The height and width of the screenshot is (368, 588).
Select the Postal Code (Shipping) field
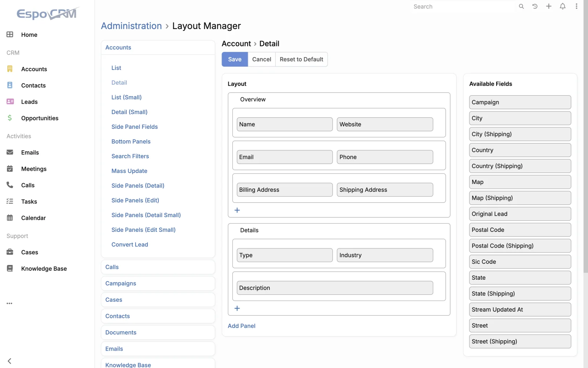click(x=520, y=246)
